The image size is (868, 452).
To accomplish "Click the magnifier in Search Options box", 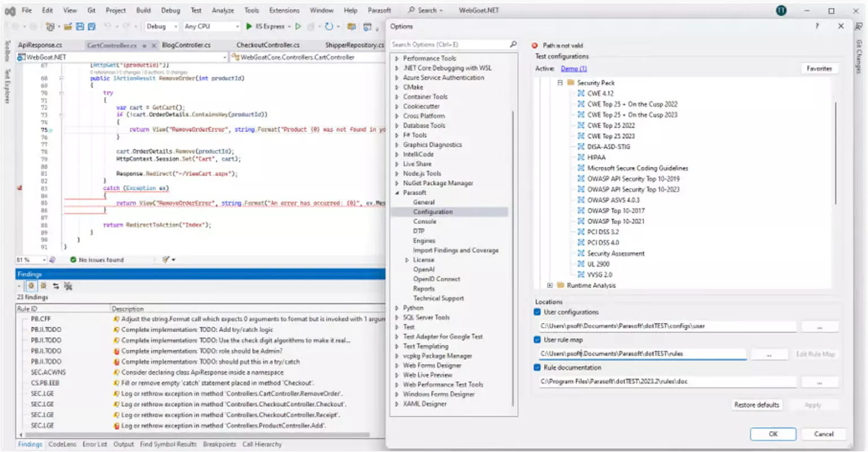I will coord(513,44).
